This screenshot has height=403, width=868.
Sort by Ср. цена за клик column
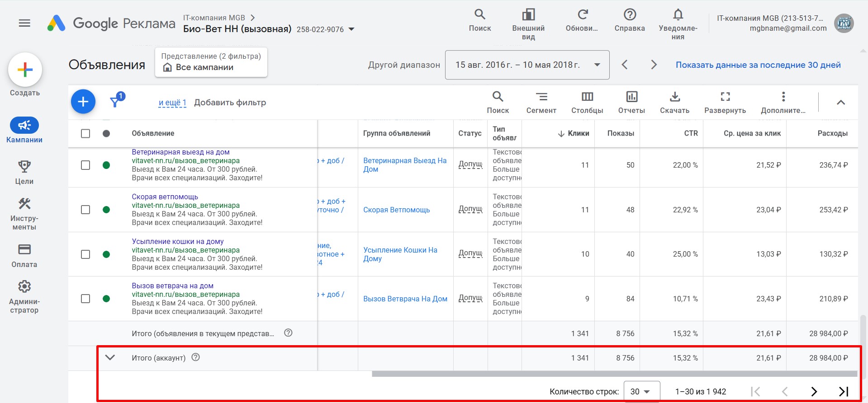(752, 133)
